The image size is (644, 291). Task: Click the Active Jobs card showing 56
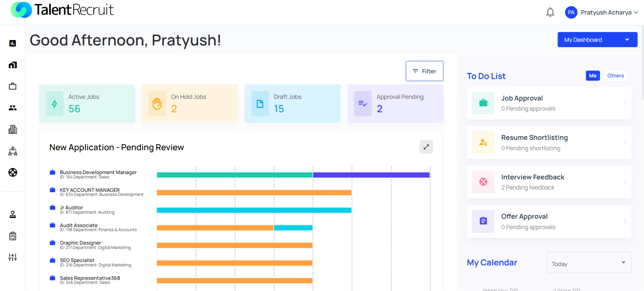tap(87, 103)
